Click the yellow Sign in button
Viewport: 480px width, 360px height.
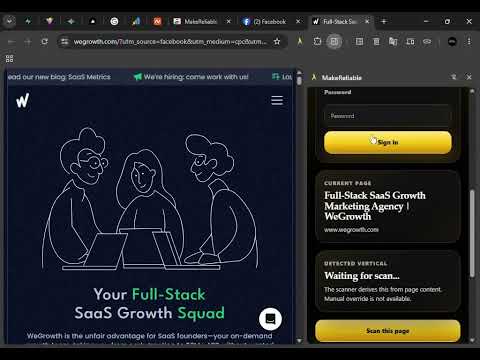tap(388, 142)
